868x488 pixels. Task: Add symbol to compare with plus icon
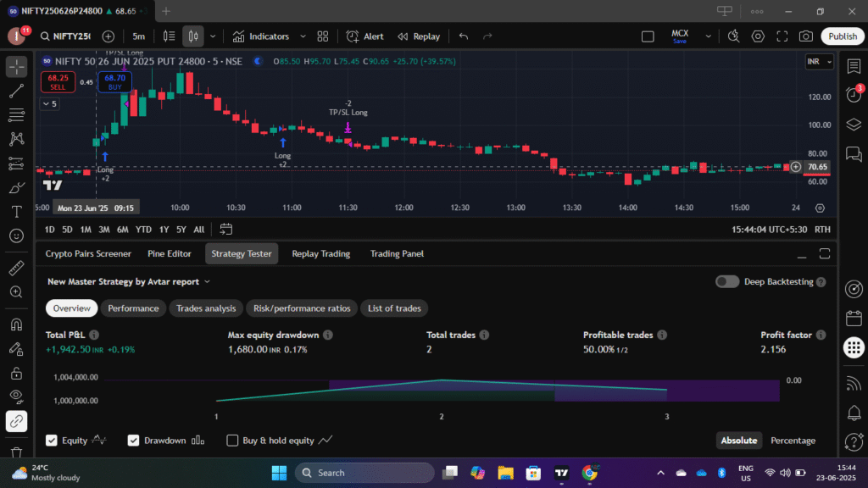pos(108,36)
